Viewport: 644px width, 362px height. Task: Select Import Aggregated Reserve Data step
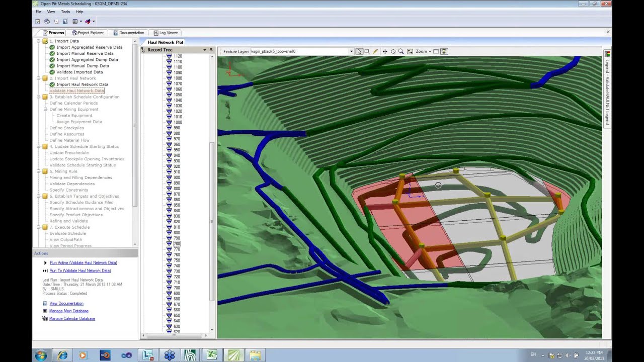[89, 47]
